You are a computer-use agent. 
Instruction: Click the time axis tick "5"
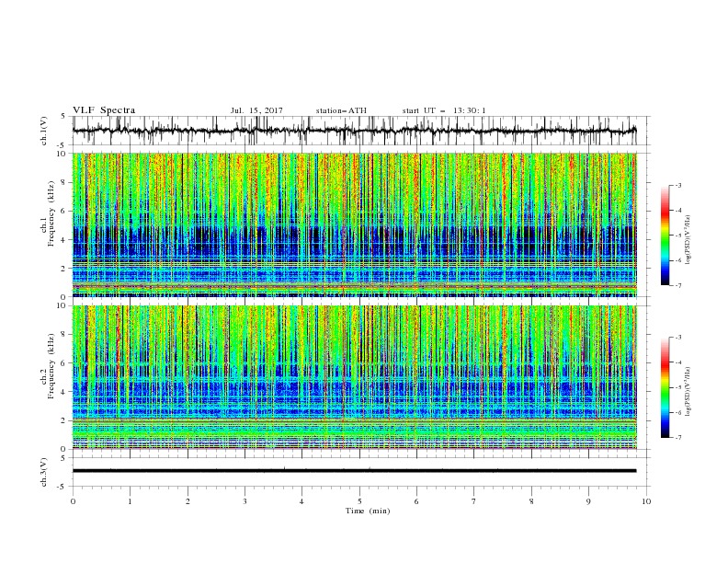point(359,501)
